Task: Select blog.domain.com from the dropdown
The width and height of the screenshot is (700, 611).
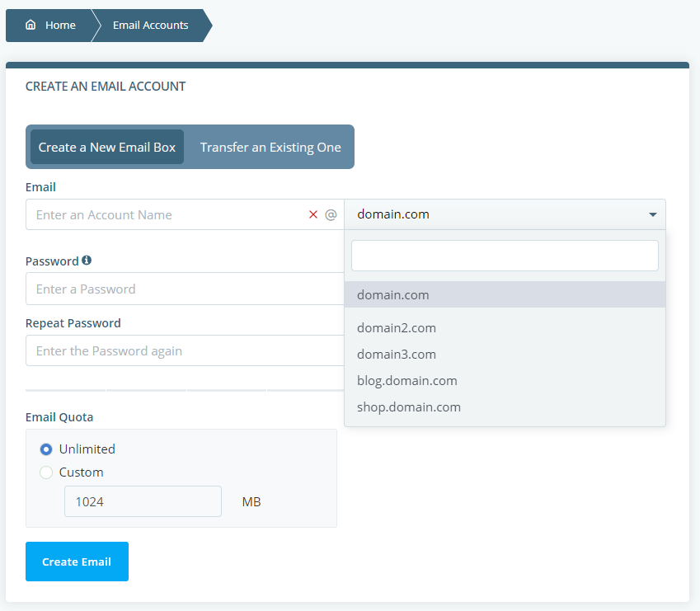Action: (x=407, y=380)
